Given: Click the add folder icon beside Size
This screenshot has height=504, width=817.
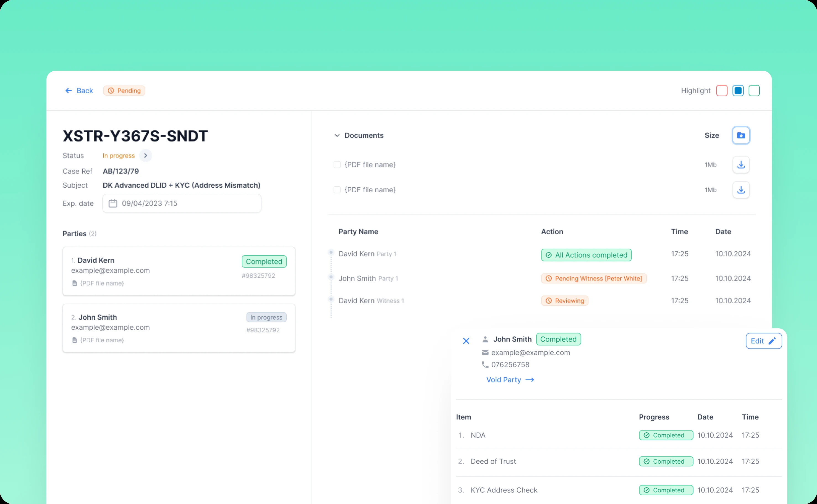Looking at the screenshot, I should [741, 135].
